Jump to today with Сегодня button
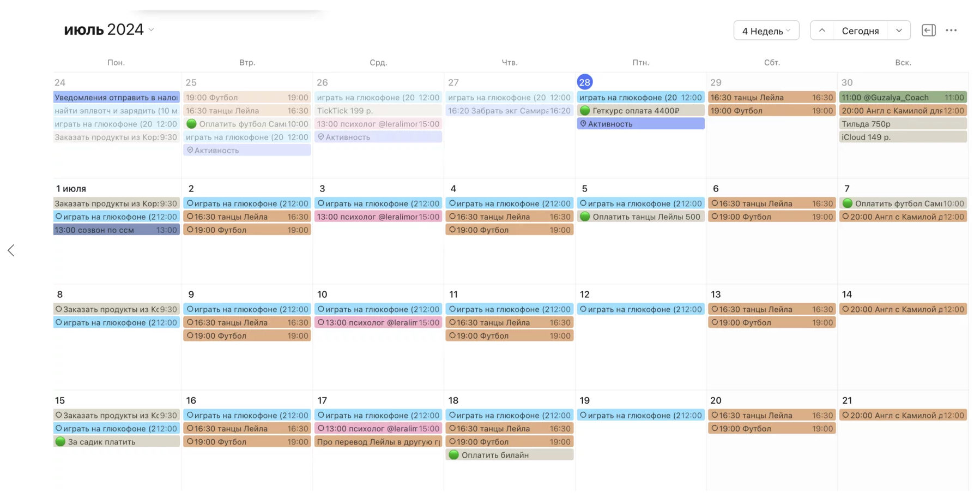This screenshot has height=498, width=980. coord(860,31)
